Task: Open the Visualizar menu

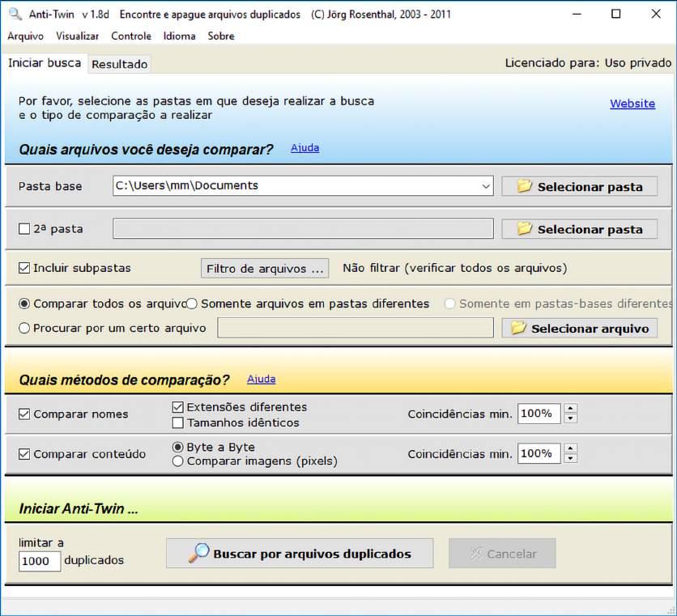Action: 77,36
